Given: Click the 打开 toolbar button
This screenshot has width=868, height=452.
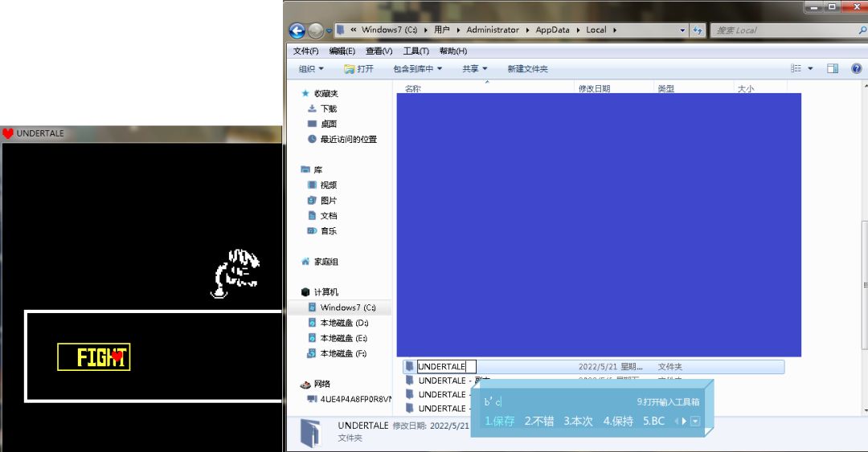Looking at the screenshot, I should tap(358, 68).
